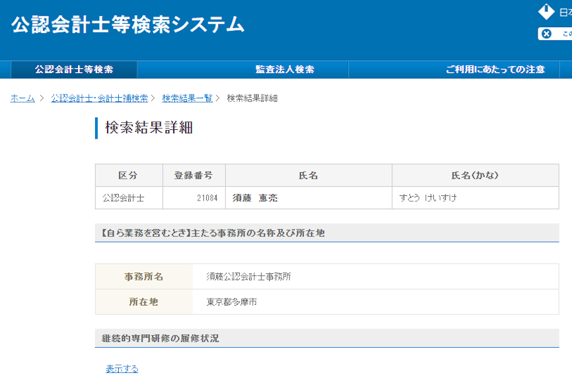Click the circled X close icon
The height and width of the screenshot is (392, 572).
coord(546,34)
